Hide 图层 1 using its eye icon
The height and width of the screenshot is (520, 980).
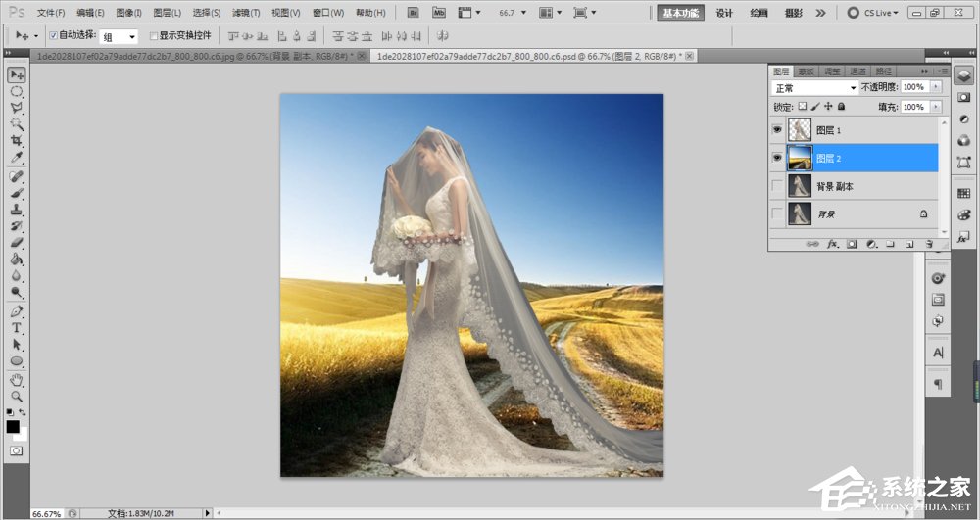777,129
